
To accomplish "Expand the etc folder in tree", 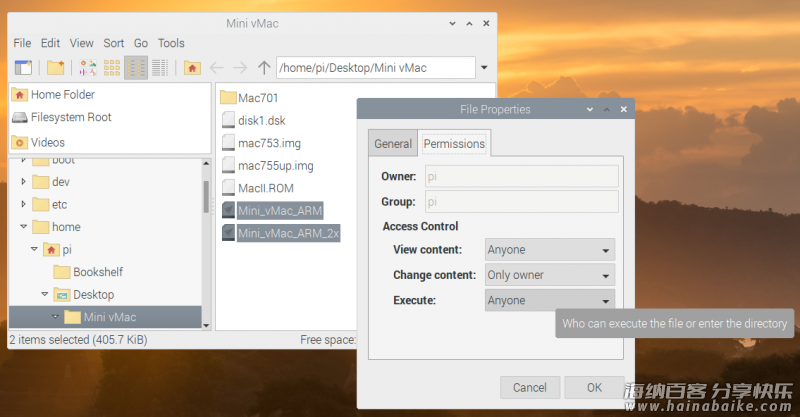I will pos(24,204).
